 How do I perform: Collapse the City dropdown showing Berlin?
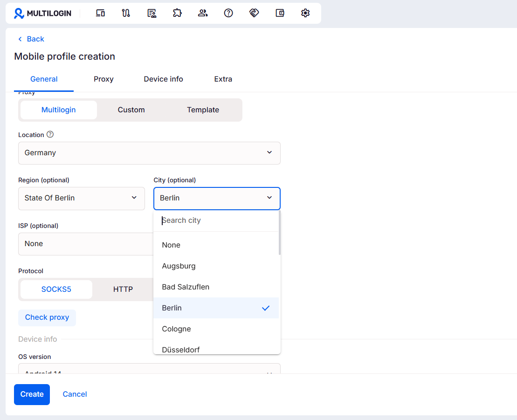pyautogui.click(x=217, y=198)
